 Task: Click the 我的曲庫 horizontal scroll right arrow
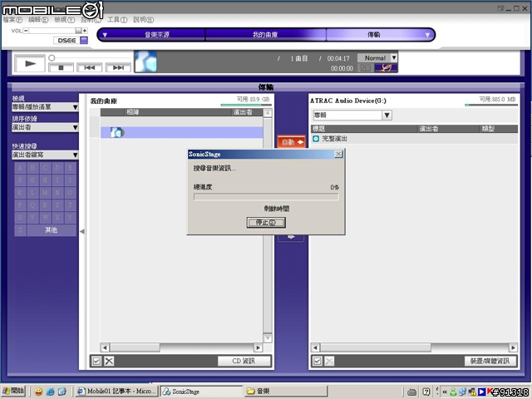coord(259,347)
